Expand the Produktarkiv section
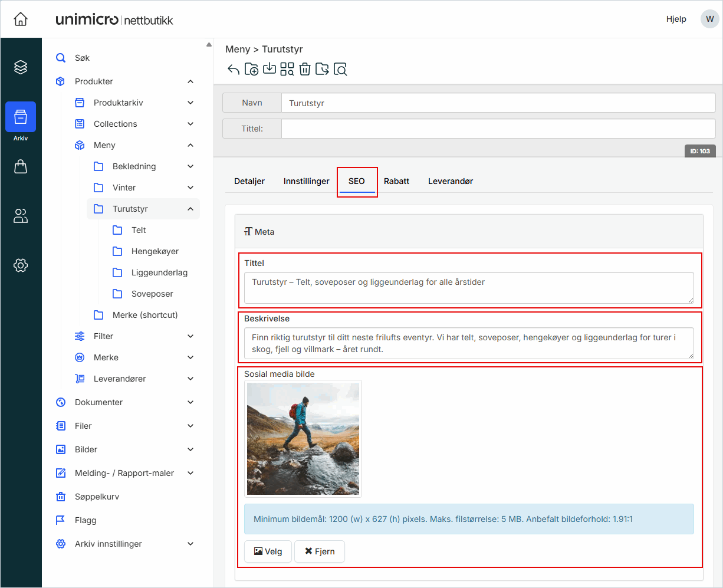This screenshot has height=588, width=723. point(190,103)
